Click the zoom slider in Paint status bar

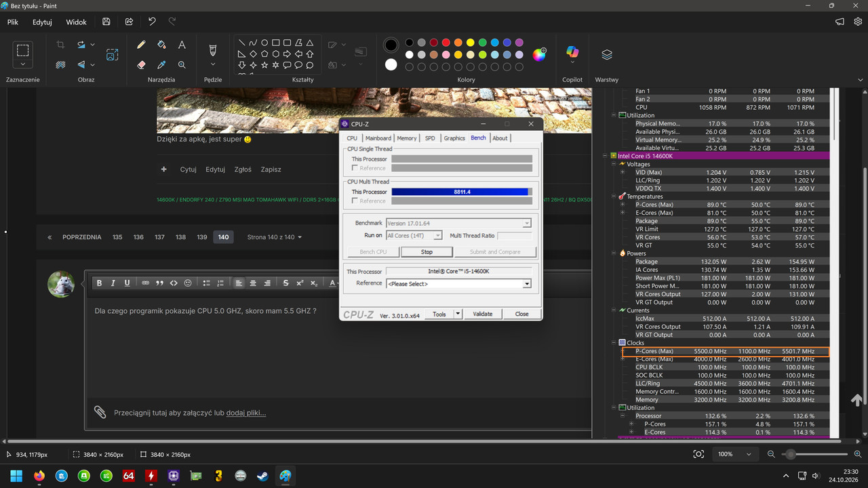(814, 454)
